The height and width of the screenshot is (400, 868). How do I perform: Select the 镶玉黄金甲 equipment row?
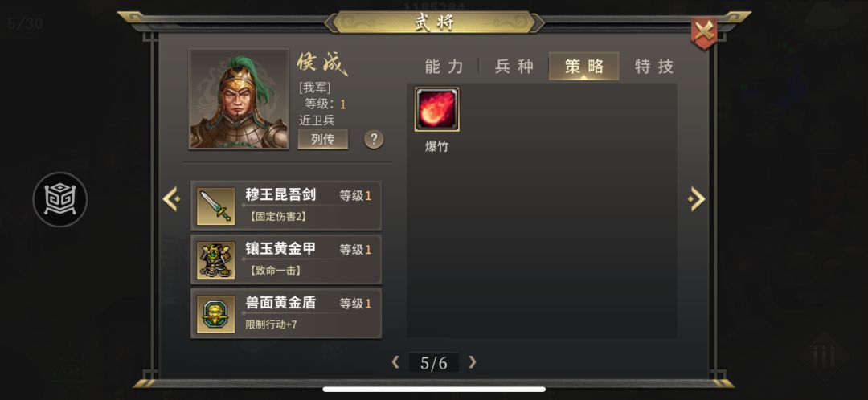point(286,259)
